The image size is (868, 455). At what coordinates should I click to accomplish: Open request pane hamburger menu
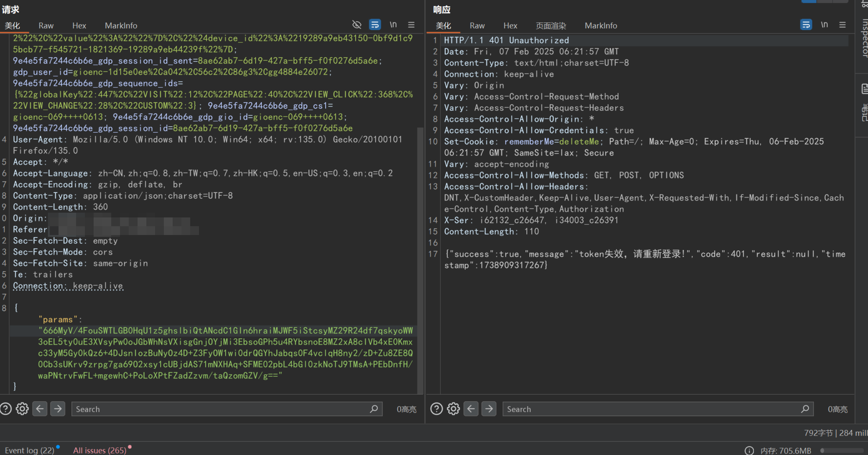[411, 25]
